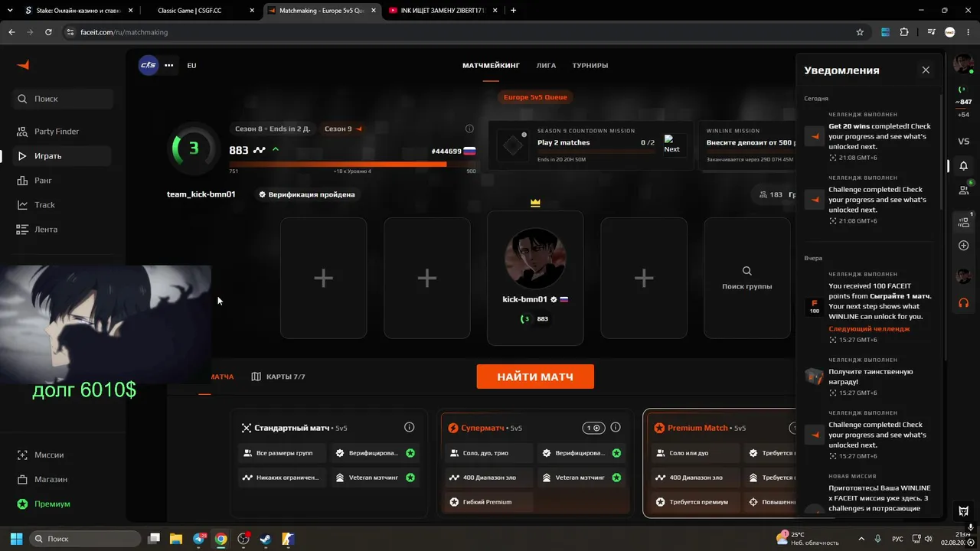Click the Следующий челлендж link

click(x=869, y=328)
